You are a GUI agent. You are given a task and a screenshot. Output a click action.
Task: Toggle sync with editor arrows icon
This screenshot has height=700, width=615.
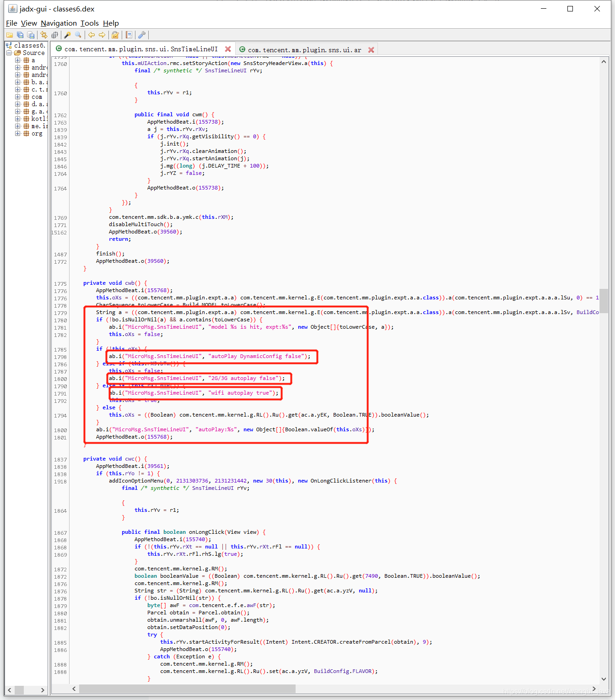tap(44, 35)
